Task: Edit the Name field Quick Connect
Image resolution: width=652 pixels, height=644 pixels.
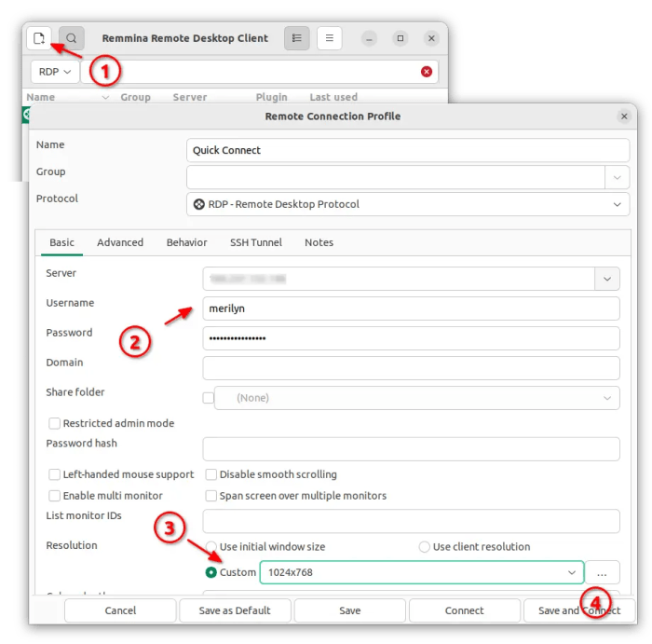Action: (408, 150)
